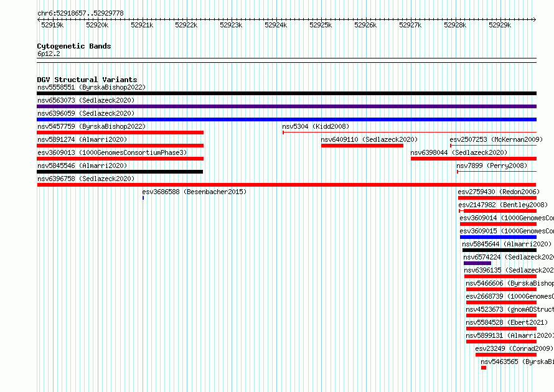This screenshot has height=392, width=554.
Task: Open nsv5899131 (Almarri2020) label
Action: click(x=510, y=335)
